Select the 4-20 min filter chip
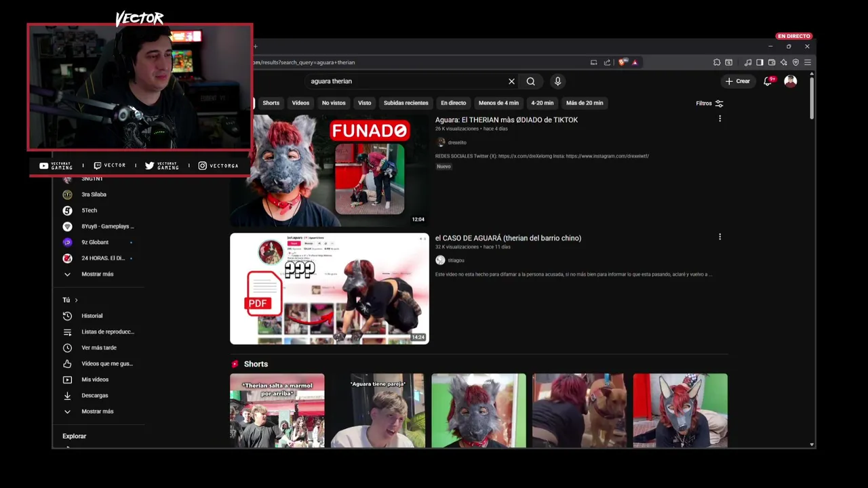Viewport: 868px width, 488px height. click(542, 103)
